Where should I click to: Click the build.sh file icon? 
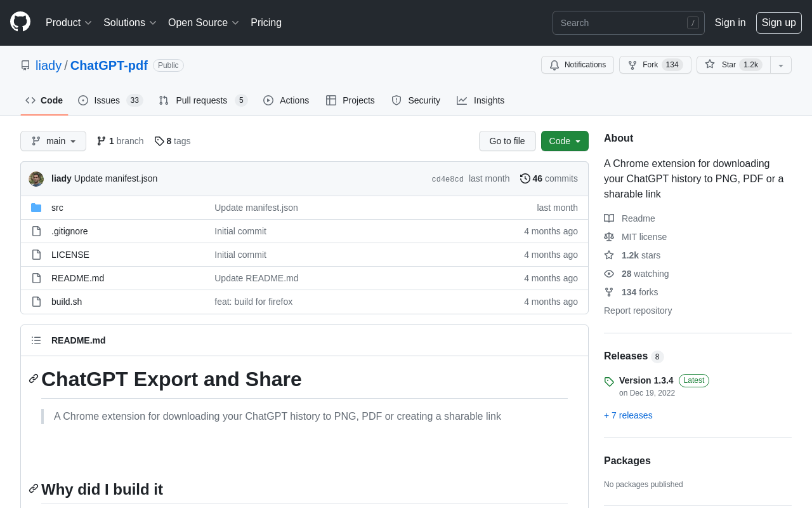pyautogui.click(x=36, y=302)
